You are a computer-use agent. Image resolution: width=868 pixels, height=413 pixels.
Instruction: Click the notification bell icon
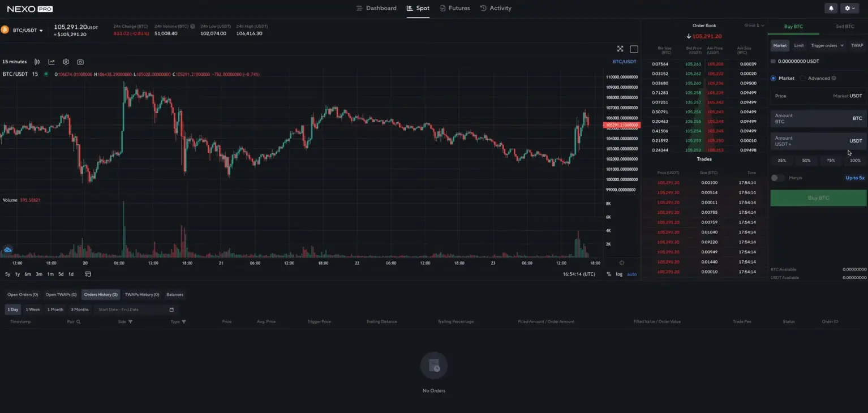pos(831,8)
